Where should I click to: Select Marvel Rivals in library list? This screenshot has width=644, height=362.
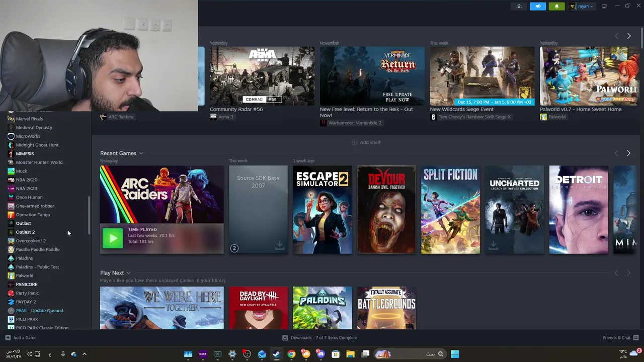29,119
